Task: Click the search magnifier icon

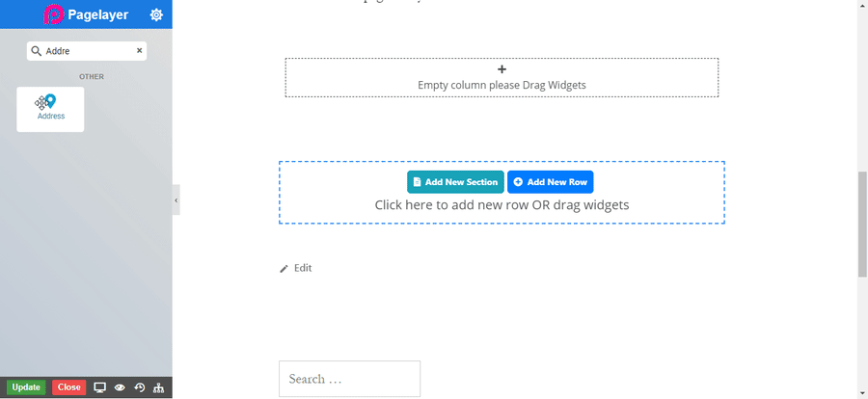Action: pos(37,51)
